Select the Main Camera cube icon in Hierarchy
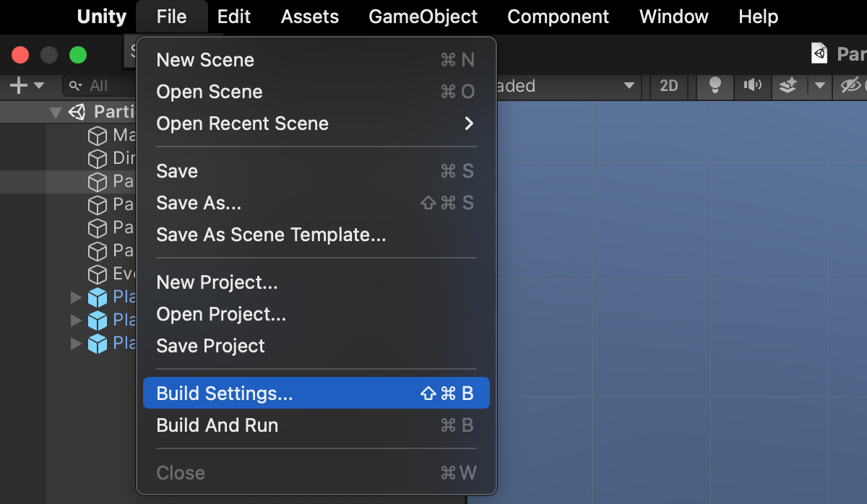 (x=98, y=135)
